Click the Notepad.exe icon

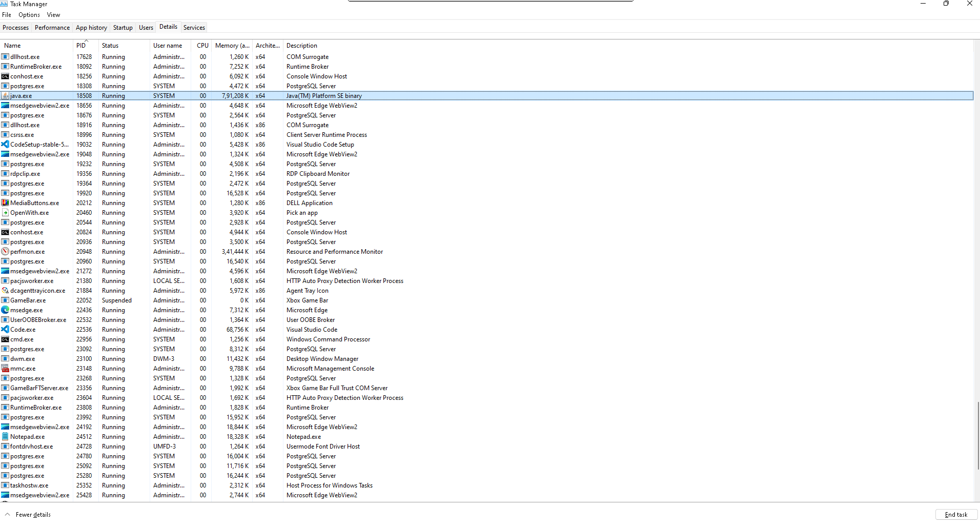[5, 437]
